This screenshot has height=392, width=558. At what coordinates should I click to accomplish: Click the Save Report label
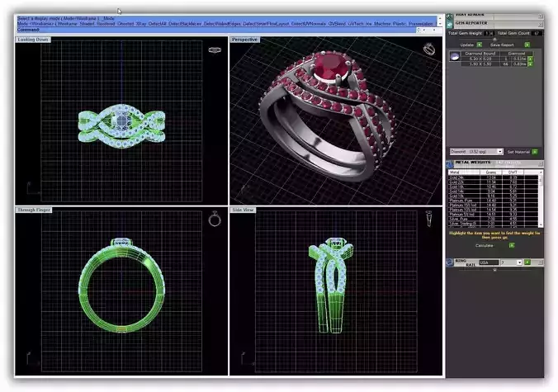(502, 45)
